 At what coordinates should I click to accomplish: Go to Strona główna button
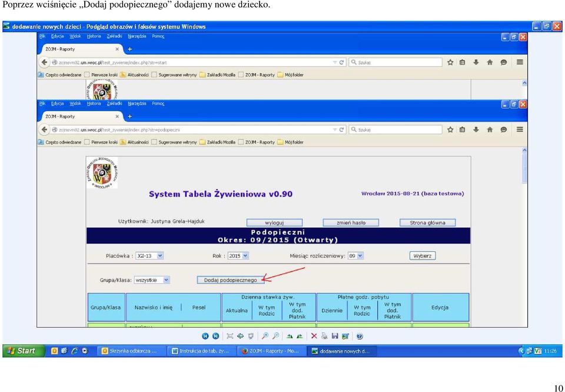(428, 222)
